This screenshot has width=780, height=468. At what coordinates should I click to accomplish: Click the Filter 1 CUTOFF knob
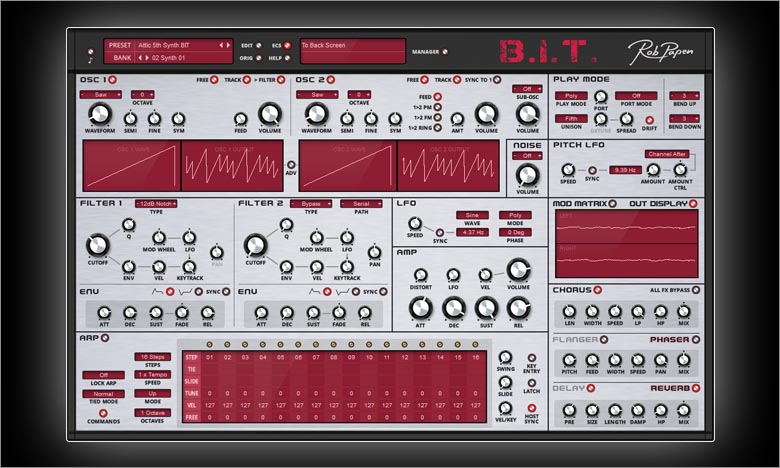pos(98,245)
